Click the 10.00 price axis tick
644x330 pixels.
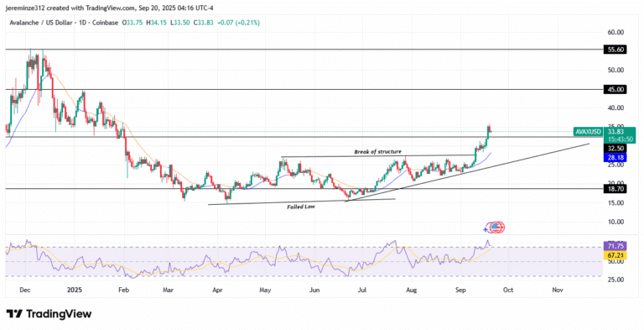pyautogui.click(x=615, y=222)
